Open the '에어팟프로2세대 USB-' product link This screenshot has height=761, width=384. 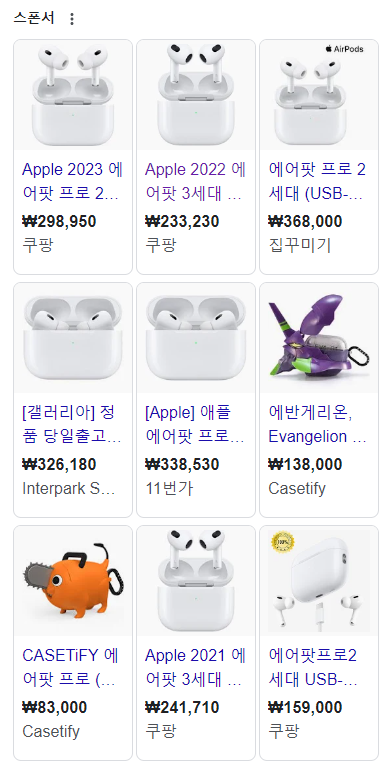tap(313, 668)
